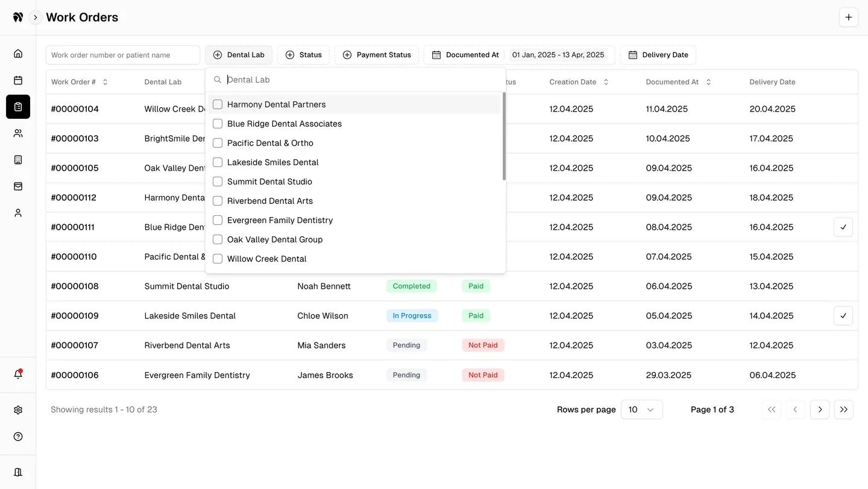
Task: Click the In Progress status badge
Action: [412, 316]
